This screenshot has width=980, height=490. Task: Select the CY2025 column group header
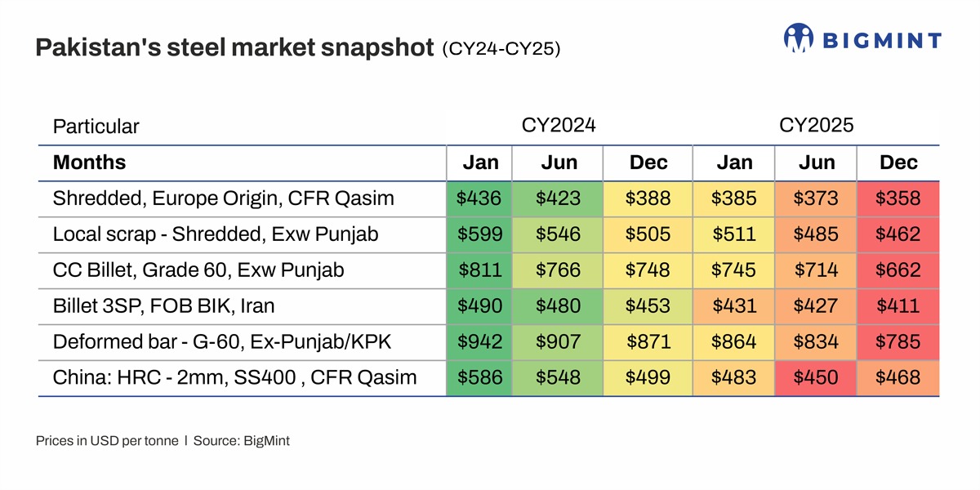tap(816, 125)
